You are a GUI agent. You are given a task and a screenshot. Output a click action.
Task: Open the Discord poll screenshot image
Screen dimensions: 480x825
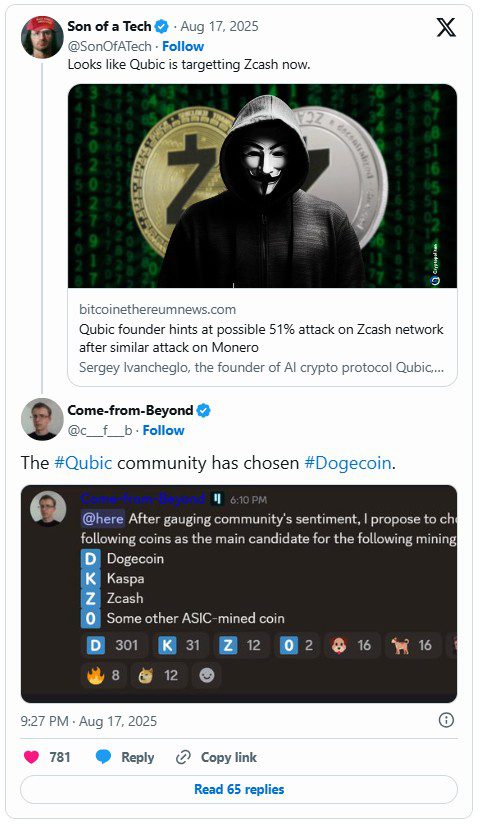[239, 593]
